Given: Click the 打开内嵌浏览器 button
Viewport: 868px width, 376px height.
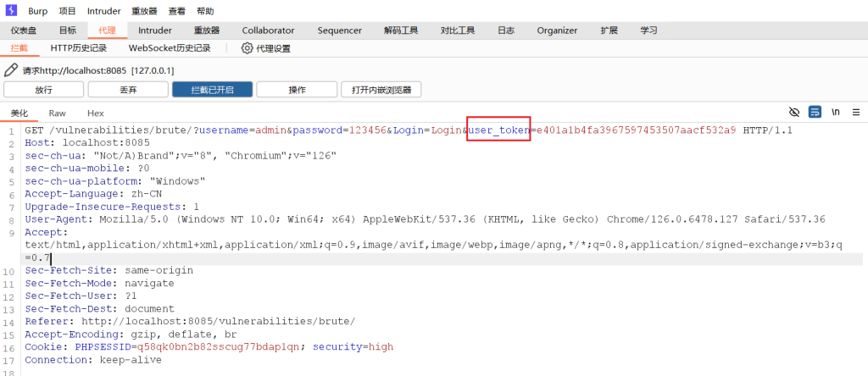Looking at the screenshot, I should click(381, 90).
